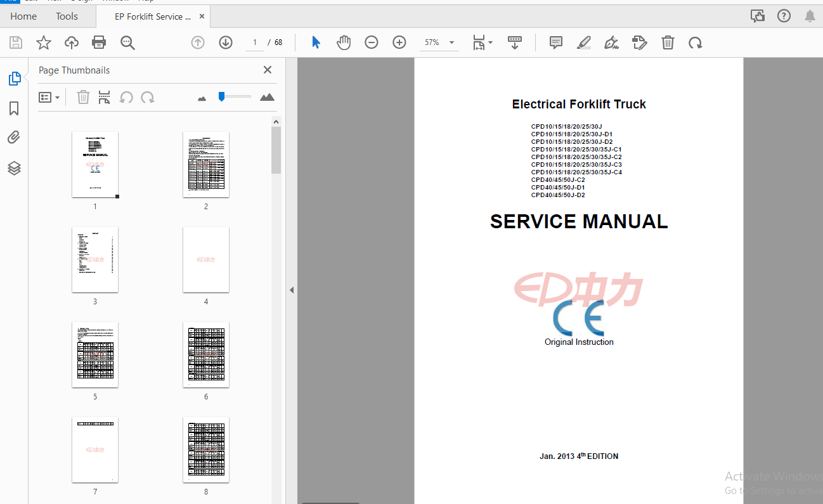
Task: Rotate the page clockwise in the toolbar
Action: click(696, 42)
